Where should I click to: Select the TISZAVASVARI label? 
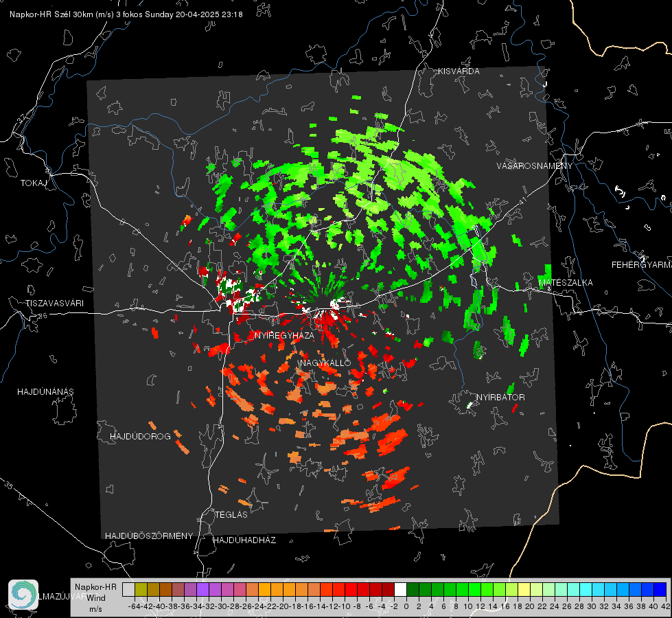(54, 304)
